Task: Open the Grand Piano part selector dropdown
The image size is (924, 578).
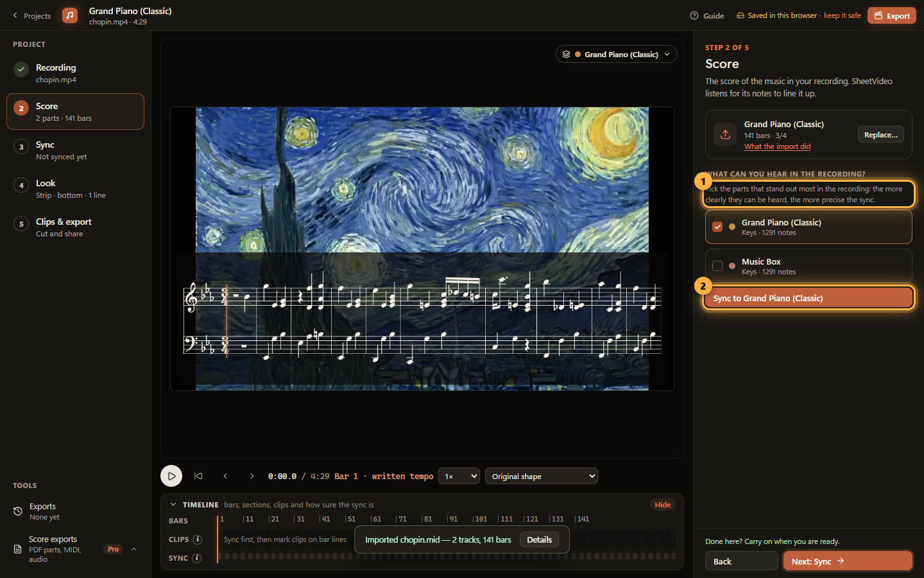Action: (616, 55)
